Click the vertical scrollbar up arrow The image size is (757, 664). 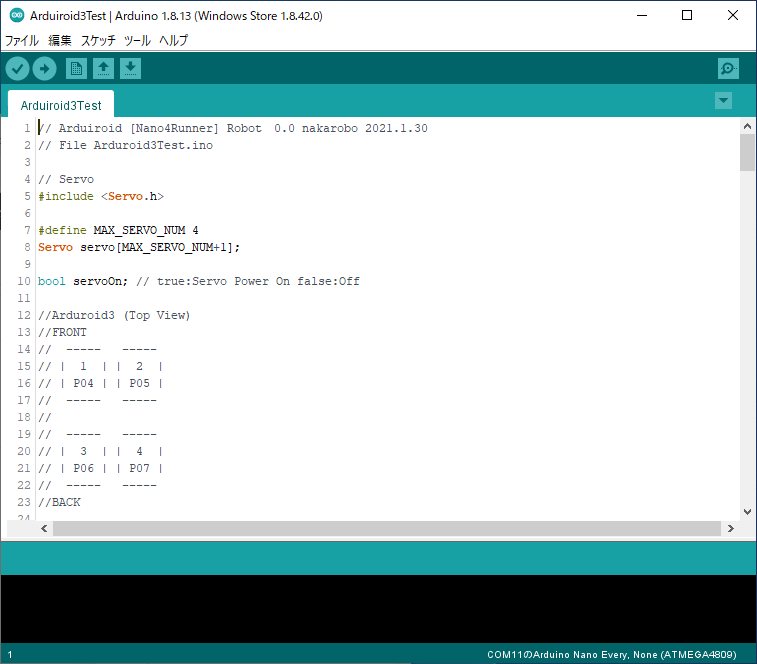point(747,127)
